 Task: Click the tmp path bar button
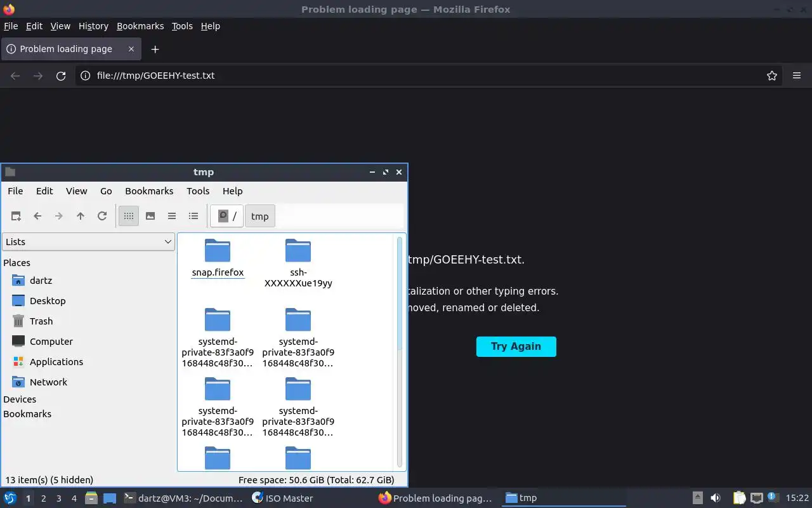tap(260, 216)
